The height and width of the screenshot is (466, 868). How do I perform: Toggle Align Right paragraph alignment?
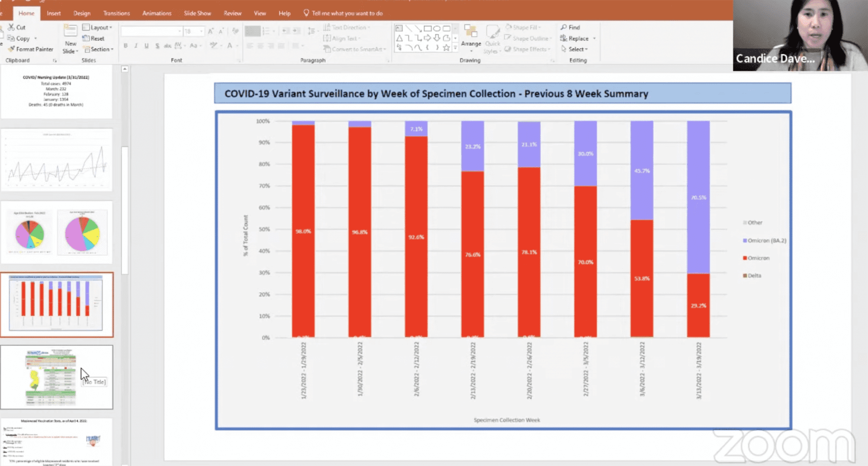pos(271,46)
